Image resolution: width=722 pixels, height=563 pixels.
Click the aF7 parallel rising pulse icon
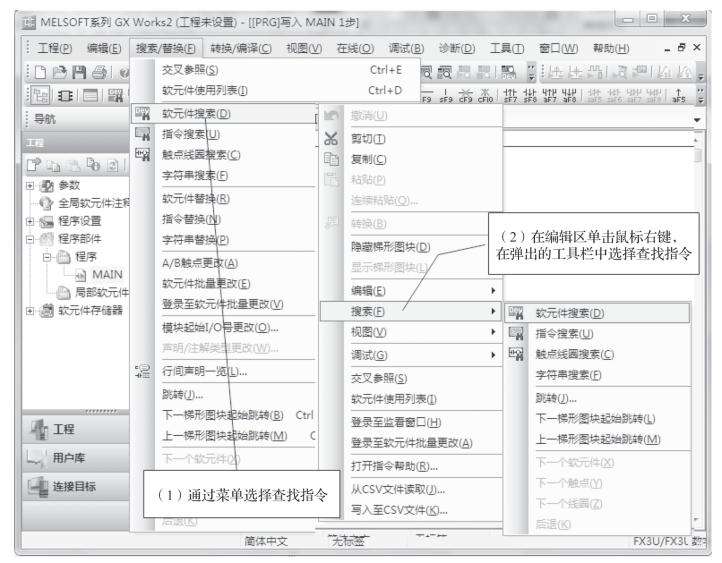(549, 96)
